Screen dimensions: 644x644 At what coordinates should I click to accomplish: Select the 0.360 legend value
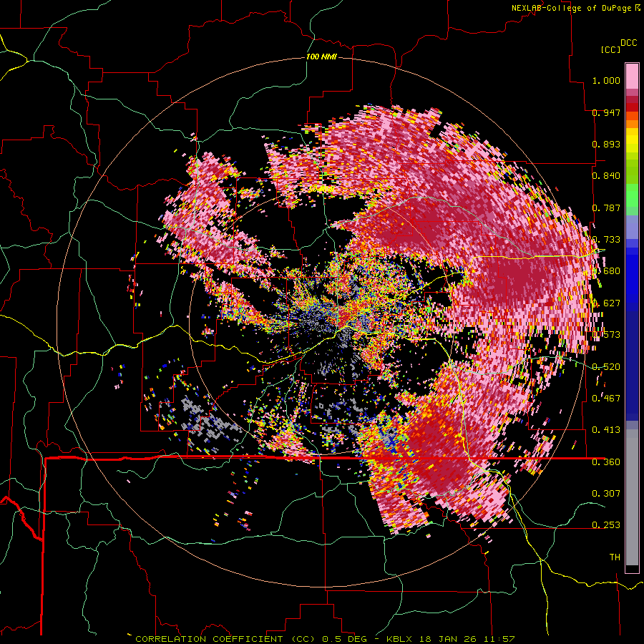pos(606,462)
